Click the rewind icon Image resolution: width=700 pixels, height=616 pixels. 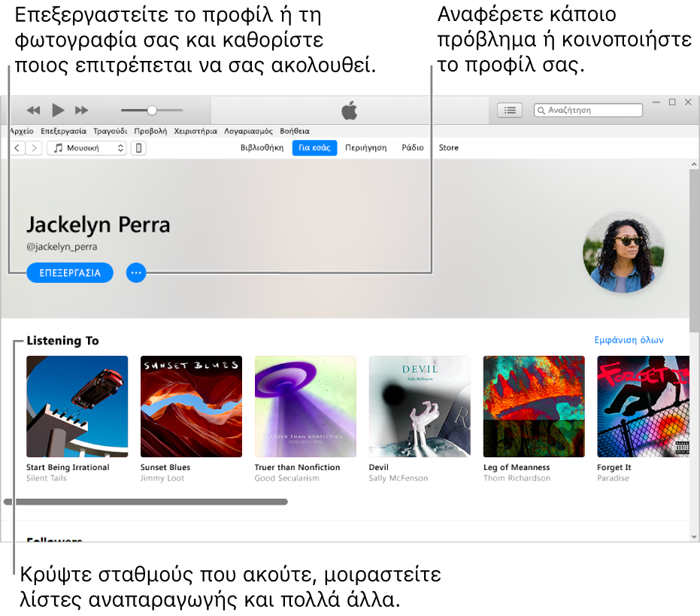pyautogui.click(x=32, y=110)
